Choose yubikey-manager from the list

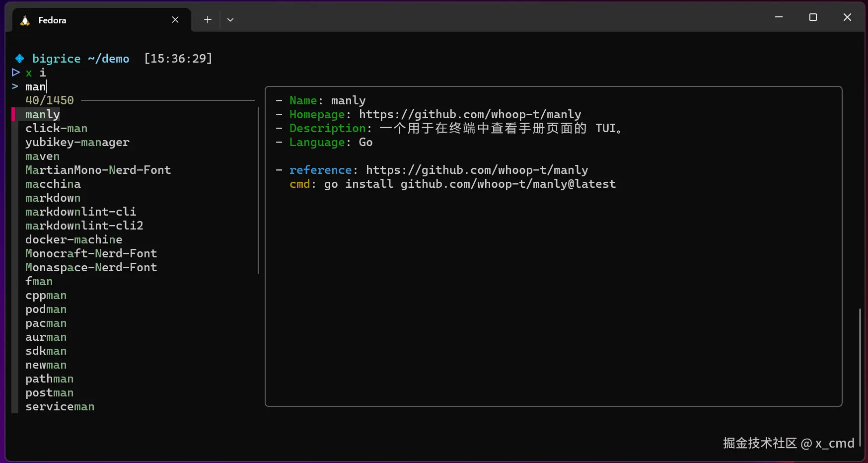[77, 143]
